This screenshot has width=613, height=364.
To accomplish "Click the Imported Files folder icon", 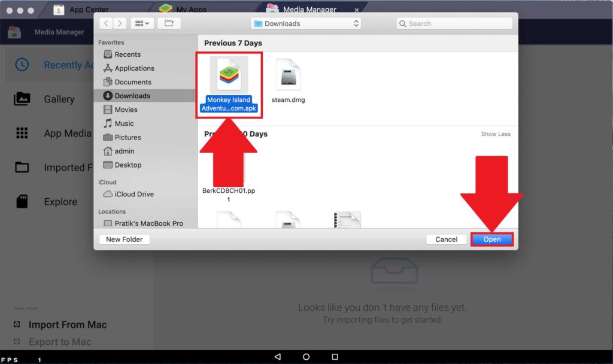I will [22, 167].
